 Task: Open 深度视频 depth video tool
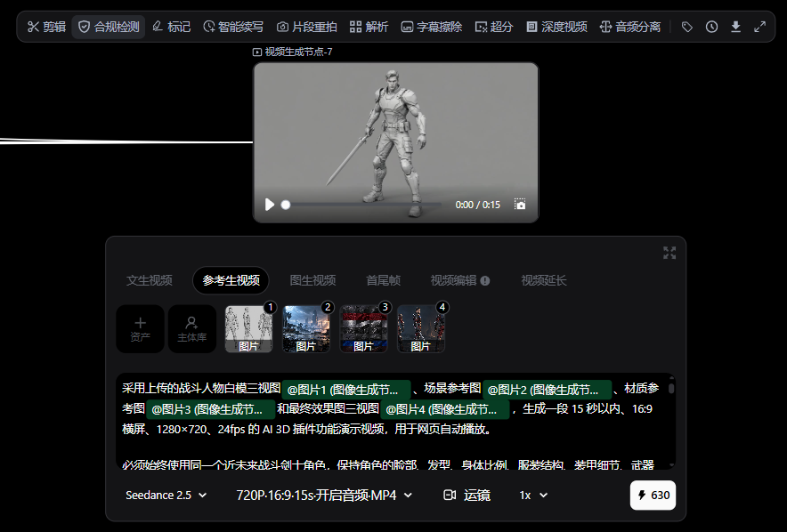[556, 27]
